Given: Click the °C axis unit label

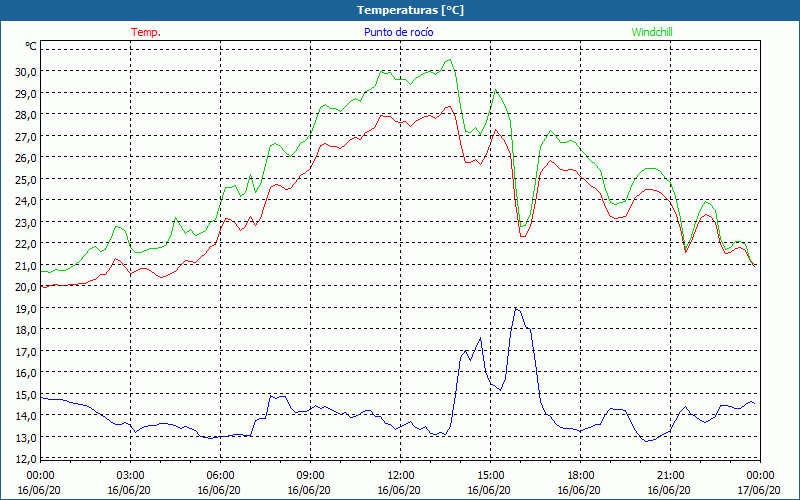Looking at the screenshot, I should point(31,46).
